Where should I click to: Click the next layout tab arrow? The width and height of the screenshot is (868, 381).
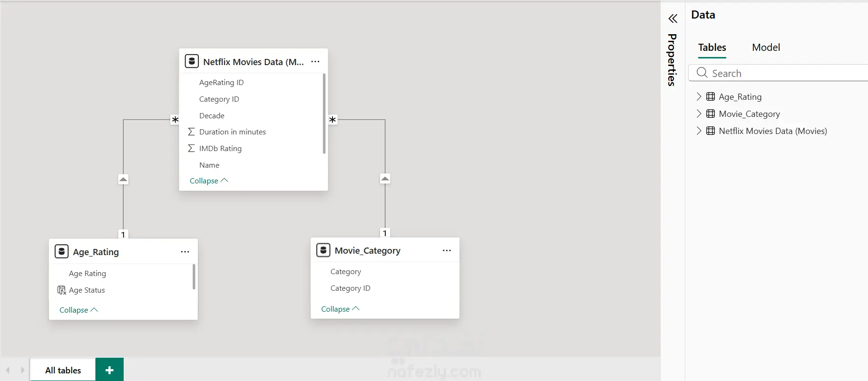point(22,370)
